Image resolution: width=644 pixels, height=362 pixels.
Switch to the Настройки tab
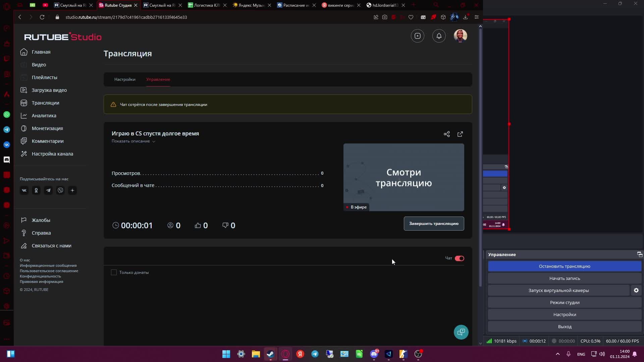click(125, 79)
